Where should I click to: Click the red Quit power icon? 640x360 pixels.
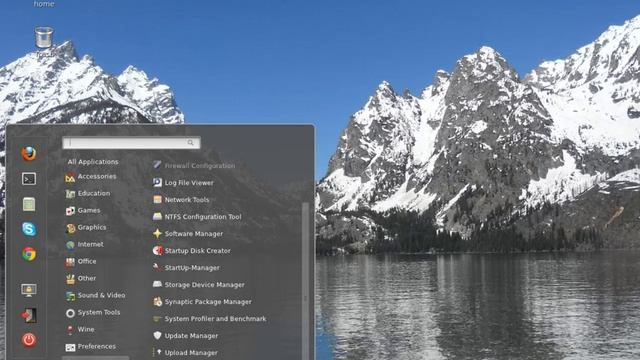29,340
